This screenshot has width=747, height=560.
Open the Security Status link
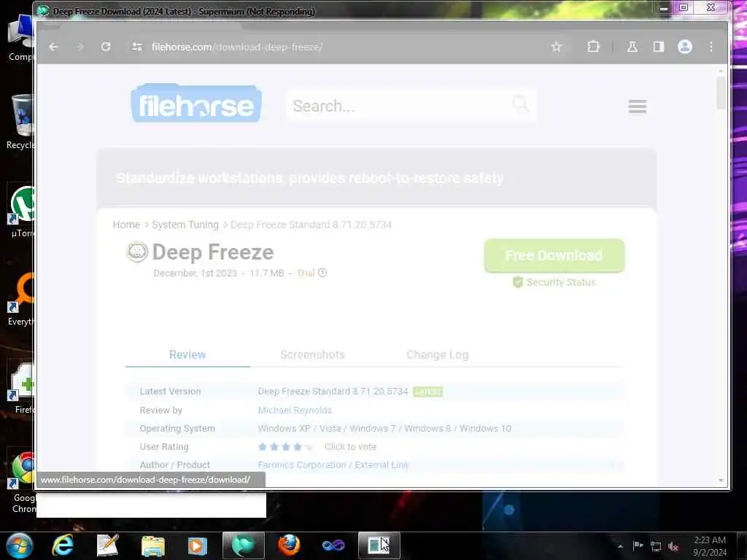coord(554,282)
